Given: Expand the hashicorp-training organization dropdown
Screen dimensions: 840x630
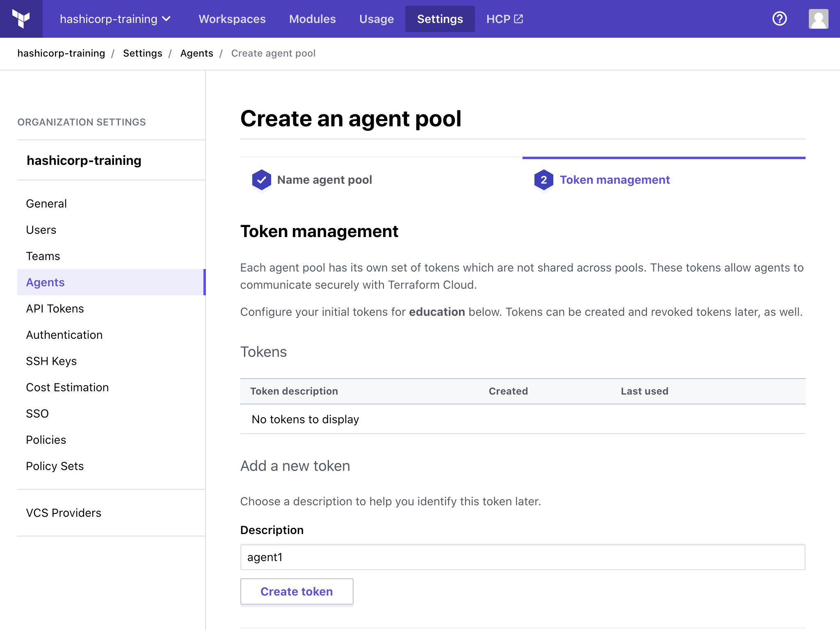Looking at the screenshot, I should coord(115,19).
